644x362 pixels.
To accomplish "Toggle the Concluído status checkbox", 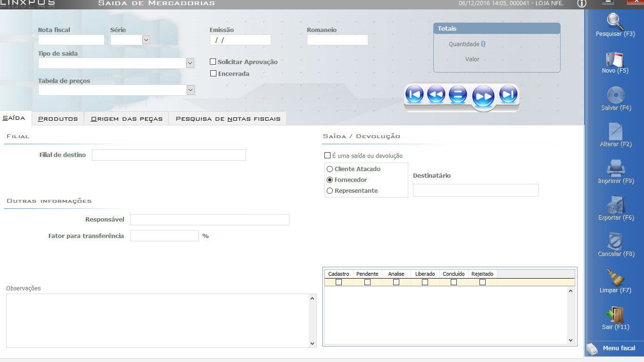I will tap(454, 282).
